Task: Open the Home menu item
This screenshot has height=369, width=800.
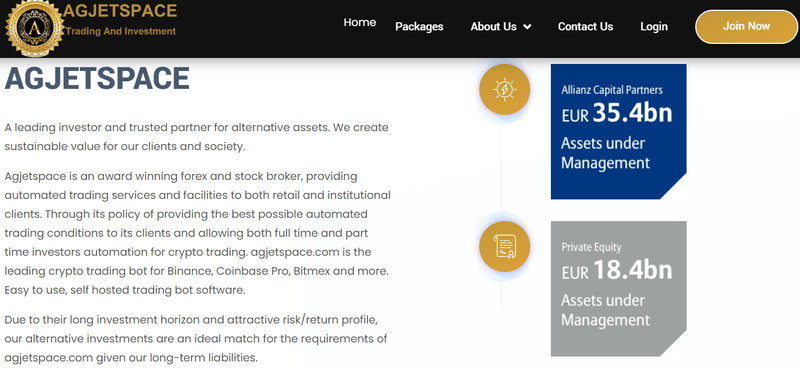Action: (360, 22)
